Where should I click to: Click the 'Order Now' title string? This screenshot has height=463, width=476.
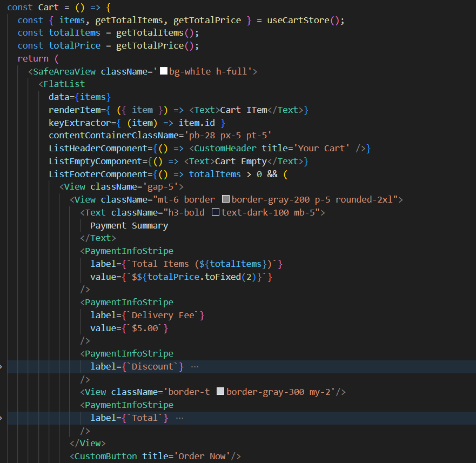(202, 456)
